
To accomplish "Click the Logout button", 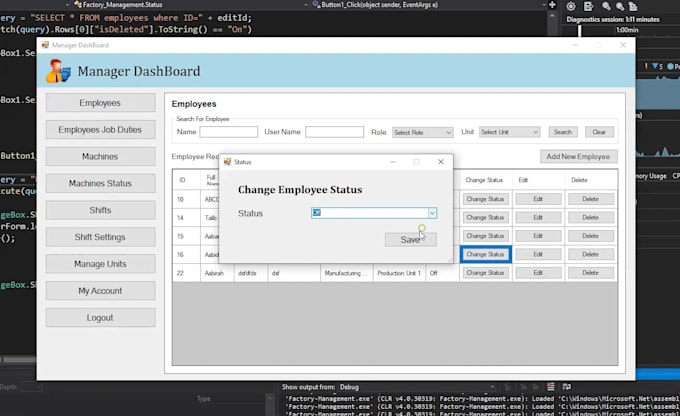I will [100, 318].
